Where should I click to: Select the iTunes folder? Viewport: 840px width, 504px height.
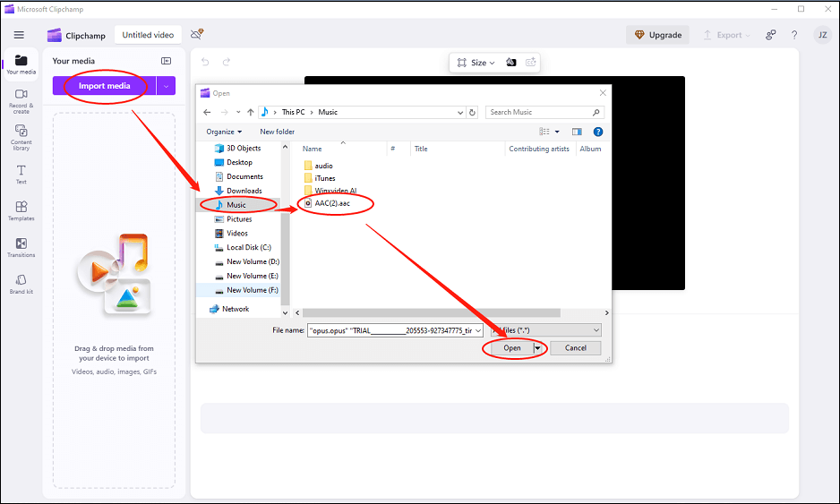point(320,178)
